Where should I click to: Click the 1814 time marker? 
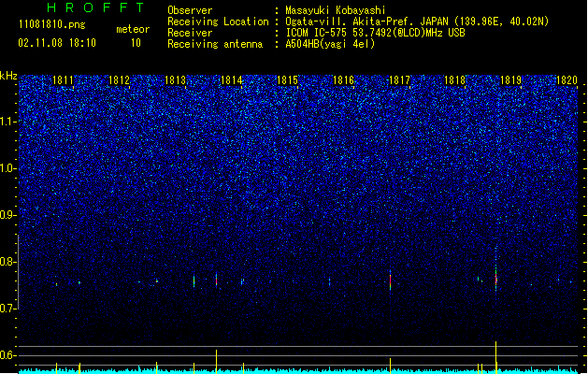coord(232,80)
